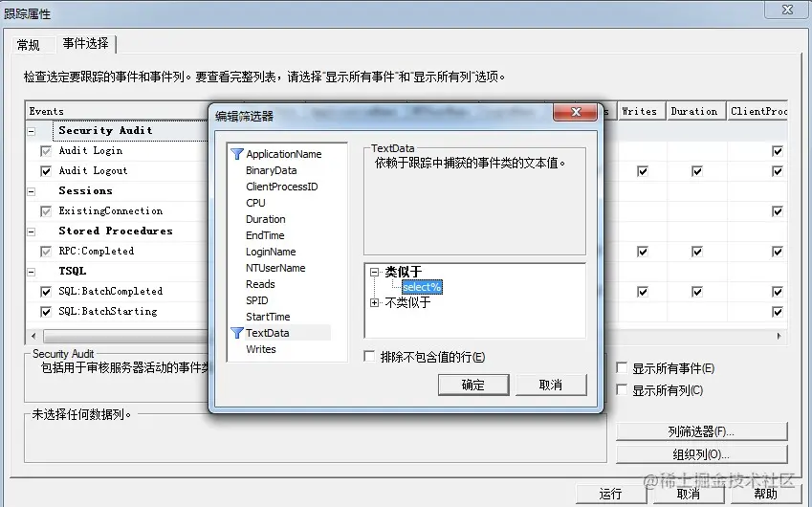
Task: Collapse the TSQL event group
Action: pos(31,272)
